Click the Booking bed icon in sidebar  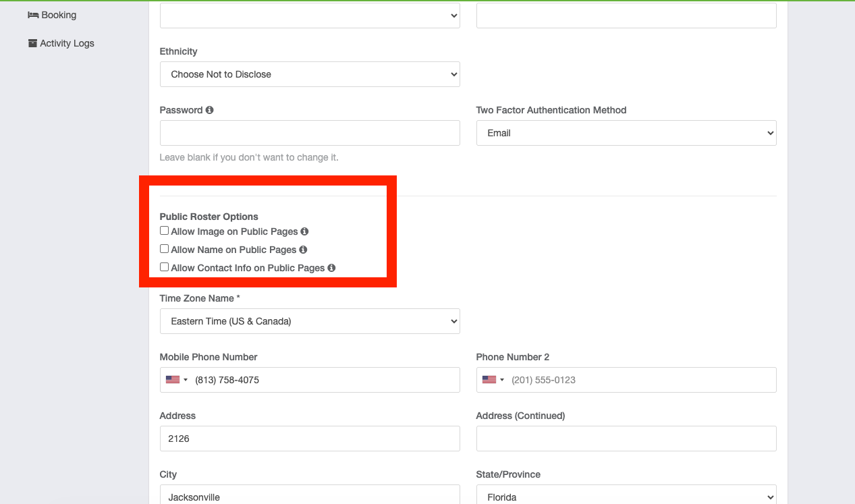[x=32, y=15]
